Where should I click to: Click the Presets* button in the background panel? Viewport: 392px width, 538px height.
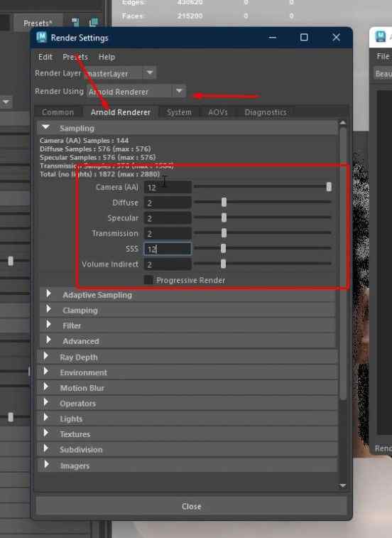click(x=38, y=23)
